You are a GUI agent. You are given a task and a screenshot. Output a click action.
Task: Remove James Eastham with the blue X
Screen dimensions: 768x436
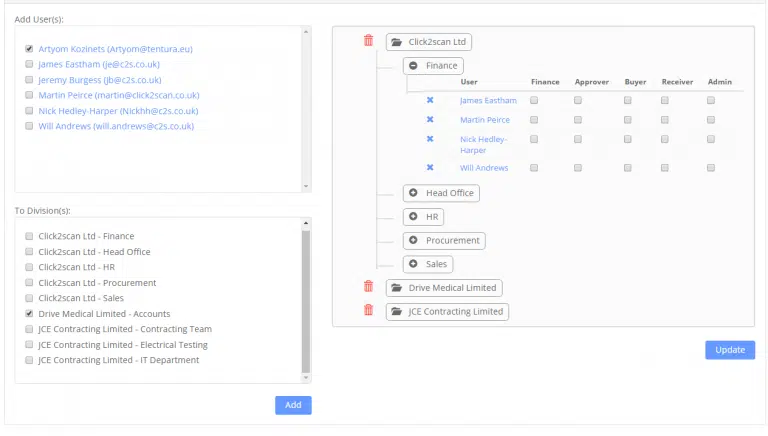point(430,100)
